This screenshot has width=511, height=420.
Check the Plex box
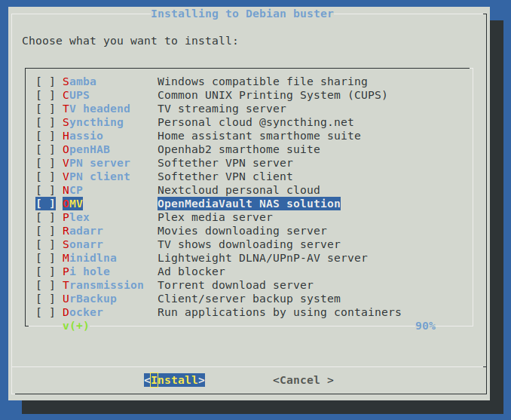point(46,217)
